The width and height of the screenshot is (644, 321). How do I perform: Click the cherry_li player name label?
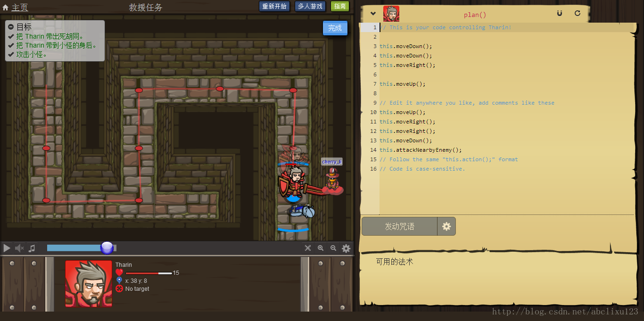(x=332, y=162)
